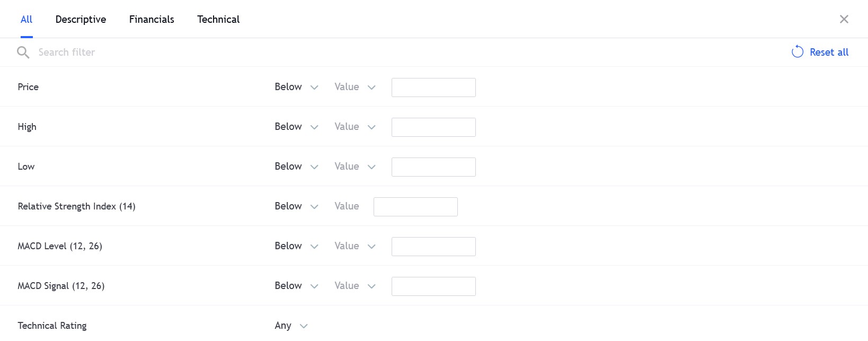
Task: Expand the Low Value type dropdown
Action: point(355,167)
